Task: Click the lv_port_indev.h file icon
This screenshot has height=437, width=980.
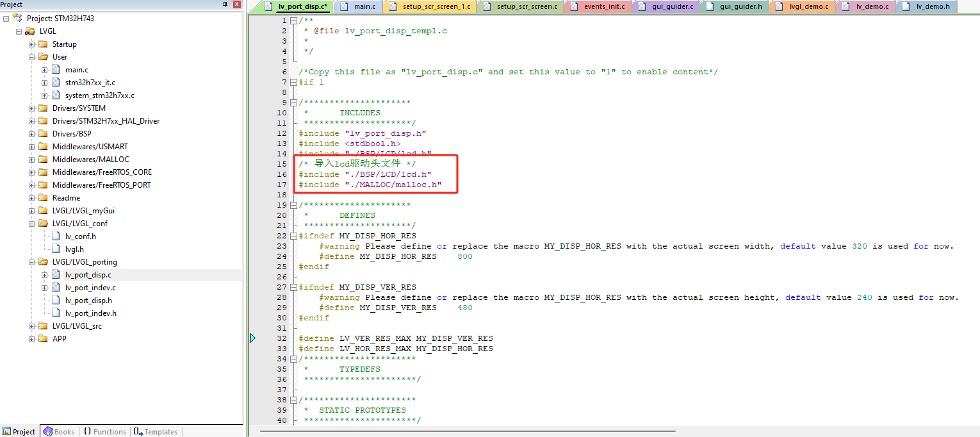Action: coord(56,313)
